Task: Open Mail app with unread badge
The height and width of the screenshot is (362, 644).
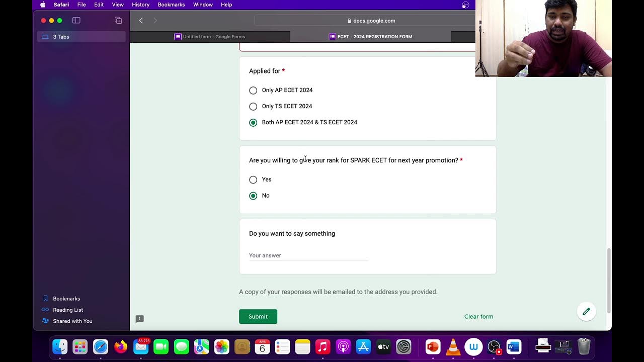Action: click(141, 346)
